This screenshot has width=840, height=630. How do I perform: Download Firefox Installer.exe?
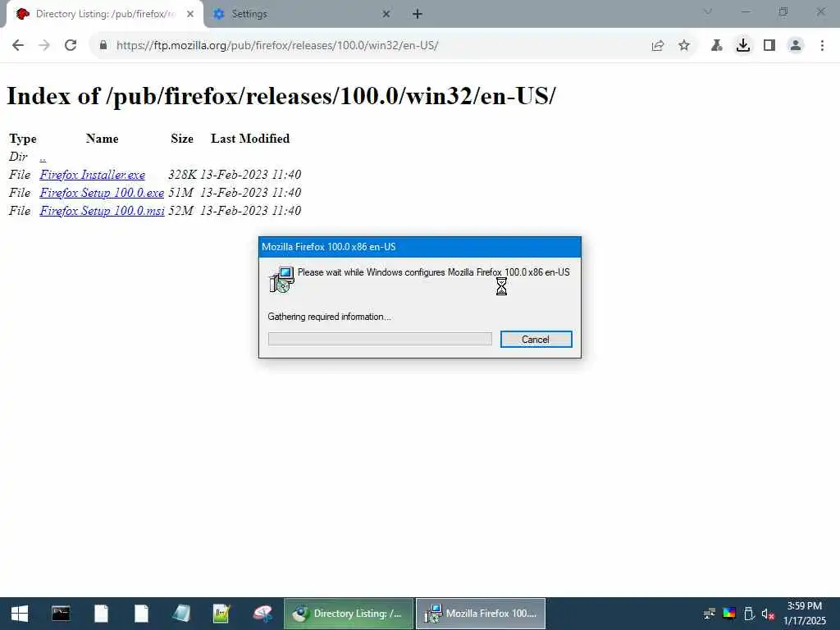tap(92, 175)
